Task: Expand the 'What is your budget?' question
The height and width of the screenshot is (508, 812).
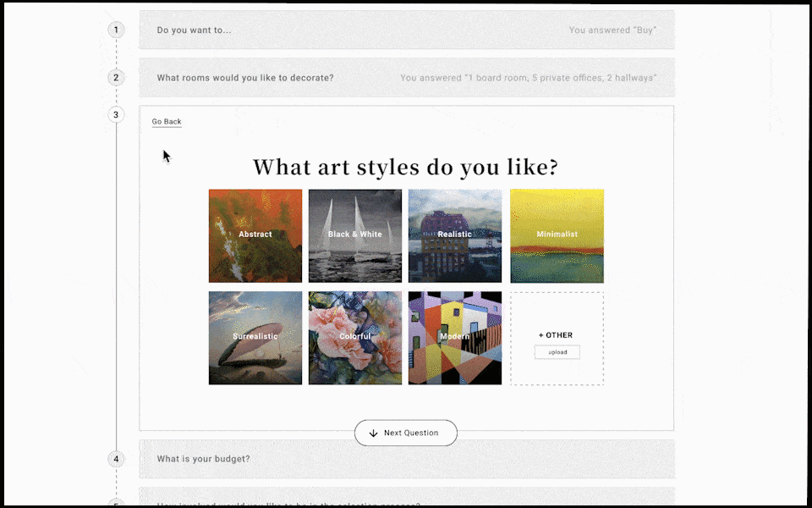Action: (x=407, y=459)
